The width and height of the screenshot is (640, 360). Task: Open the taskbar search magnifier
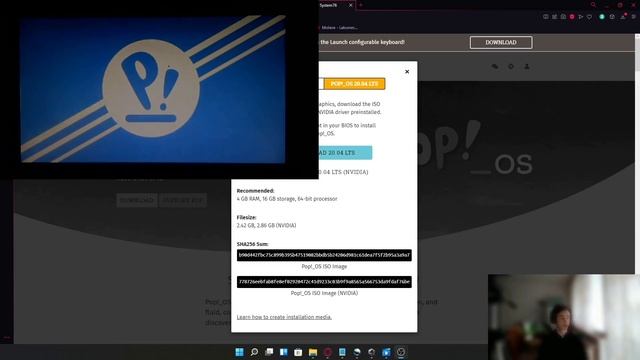pos(254,352)
